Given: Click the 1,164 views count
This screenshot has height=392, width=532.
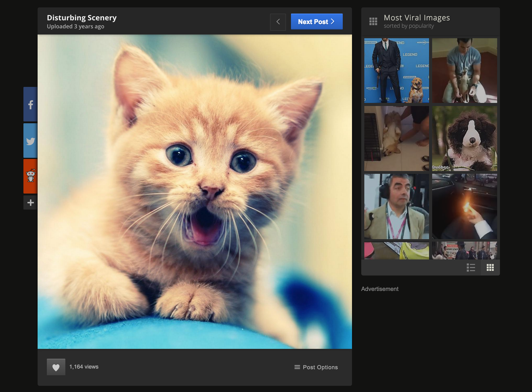Looking at the screenshot, I should (x=84, y=367).
